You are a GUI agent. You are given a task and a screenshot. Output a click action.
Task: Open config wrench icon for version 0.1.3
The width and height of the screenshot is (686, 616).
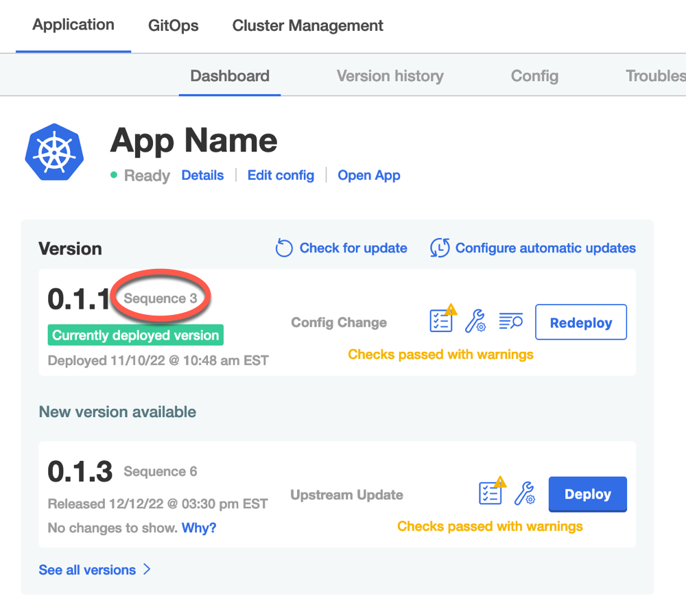(x=525, y=493)
